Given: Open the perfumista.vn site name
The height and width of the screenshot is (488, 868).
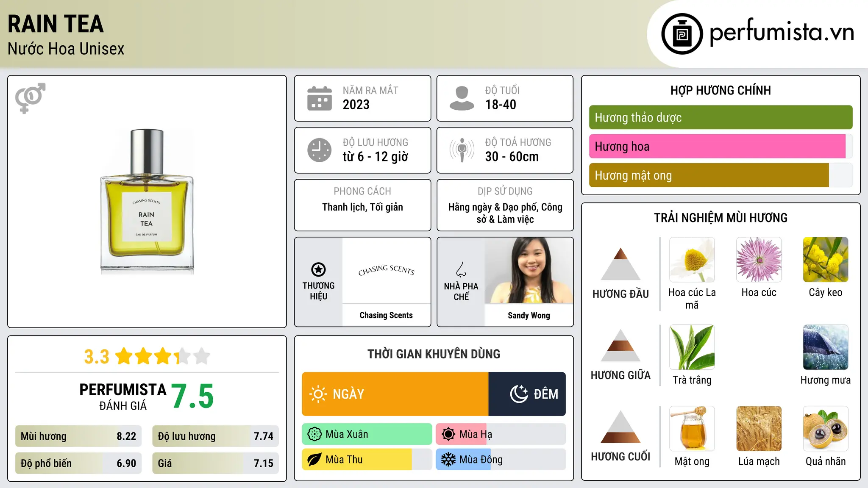Looking at the screenshot, I should (782, 32).
